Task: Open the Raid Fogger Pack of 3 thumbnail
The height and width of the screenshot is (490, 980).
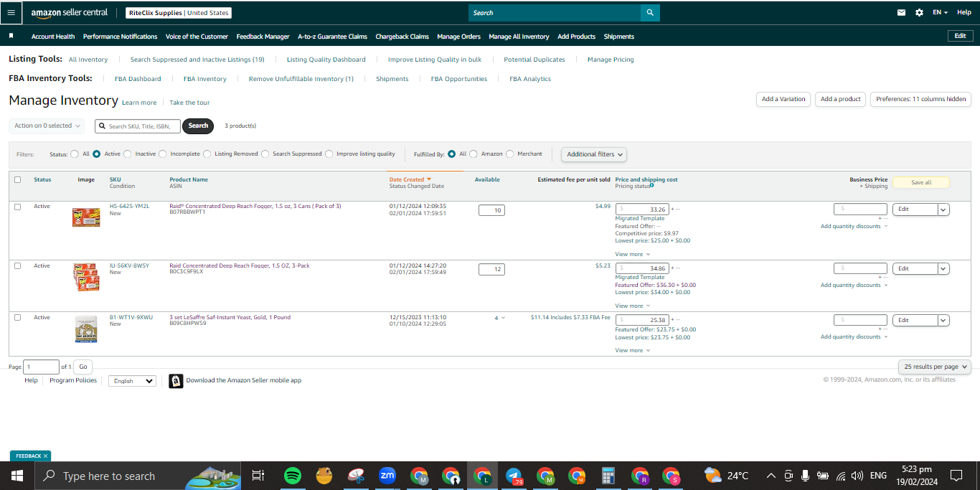Action: (86, 217)
